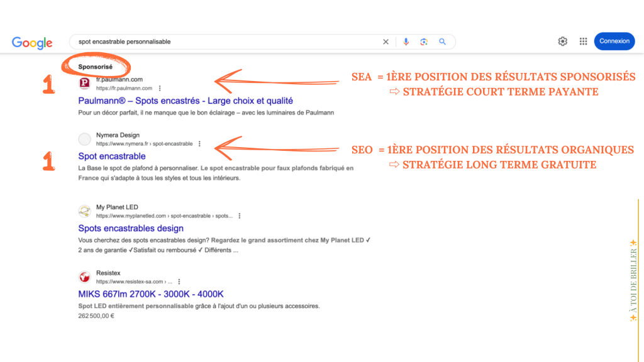Click the Paulmann favicon logo
The height and width of the screenshot is (362, 644).
pos(84,84)
